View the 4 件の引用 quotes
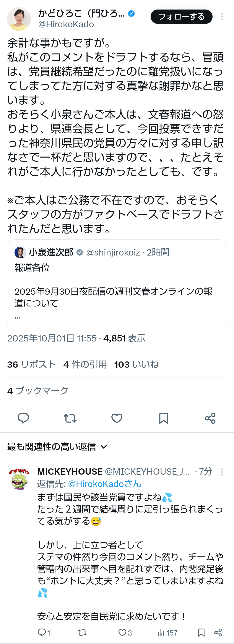This screenshot has height=644, width=234. point(85,364)
